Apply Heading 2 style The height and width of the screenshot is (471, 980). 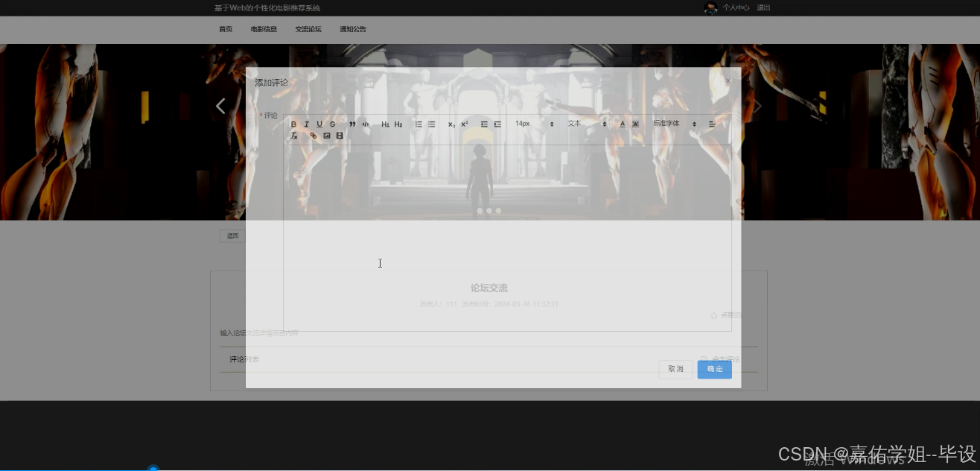(x=398, y=124)
